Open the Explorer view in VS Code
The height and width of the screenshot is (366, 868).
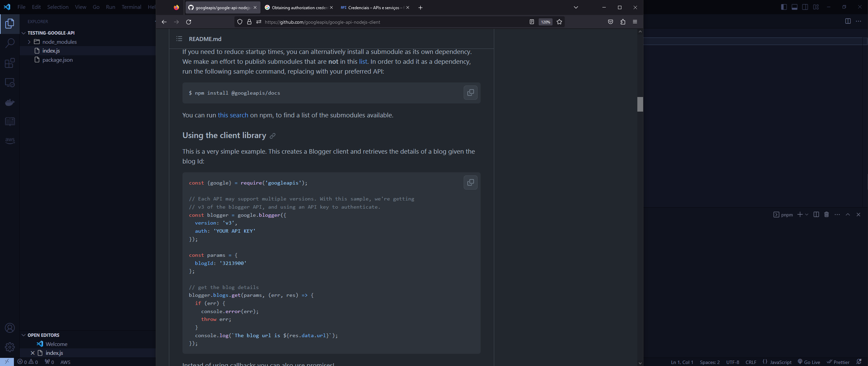10,24
